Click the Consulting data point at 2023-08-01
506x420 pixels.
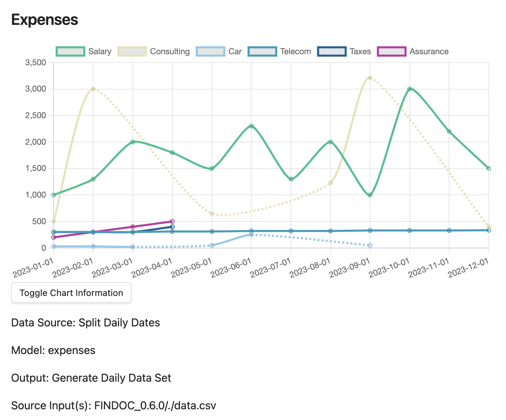[x=331, y=183]
